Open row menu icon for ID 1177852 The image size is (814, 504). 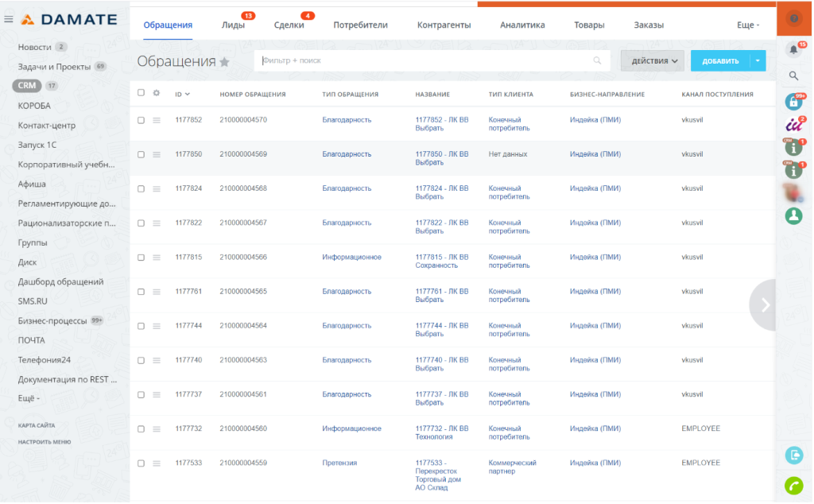click(x=157, y=120)
